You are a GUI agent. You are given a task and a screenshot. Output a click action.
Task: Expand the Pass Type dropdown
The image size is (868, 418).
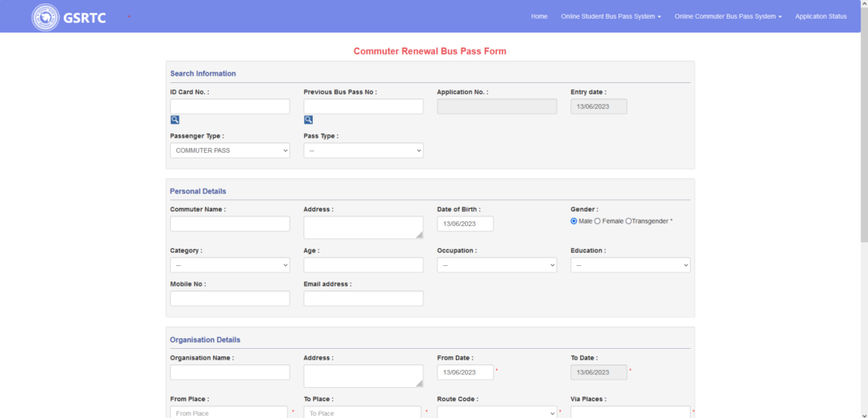362,150
